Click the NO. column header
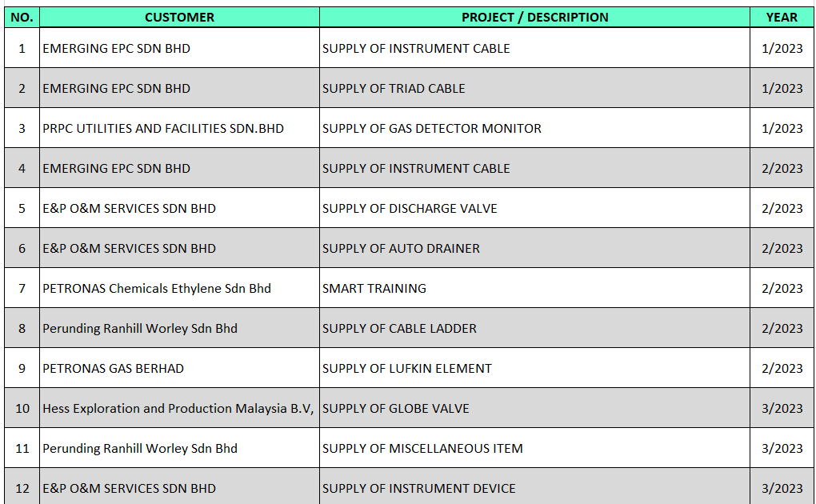Image resolution: width=816 pixels, height=504 pixels. (22, 17)
